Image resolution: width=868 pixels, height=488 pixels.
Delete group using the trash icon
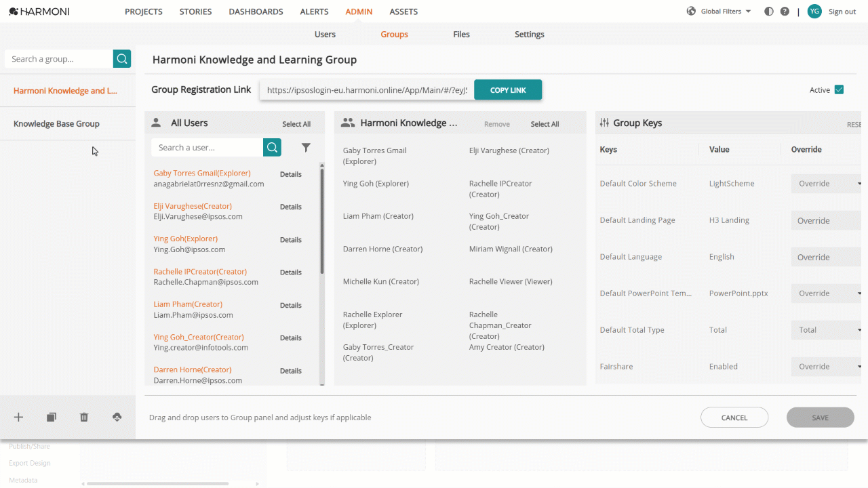click(x=84, y=418)
